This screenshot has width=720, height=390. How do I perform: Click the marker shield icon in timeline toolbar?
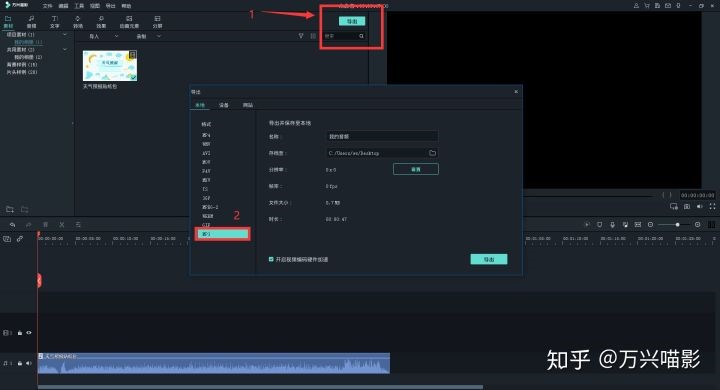tap(599, 225)
